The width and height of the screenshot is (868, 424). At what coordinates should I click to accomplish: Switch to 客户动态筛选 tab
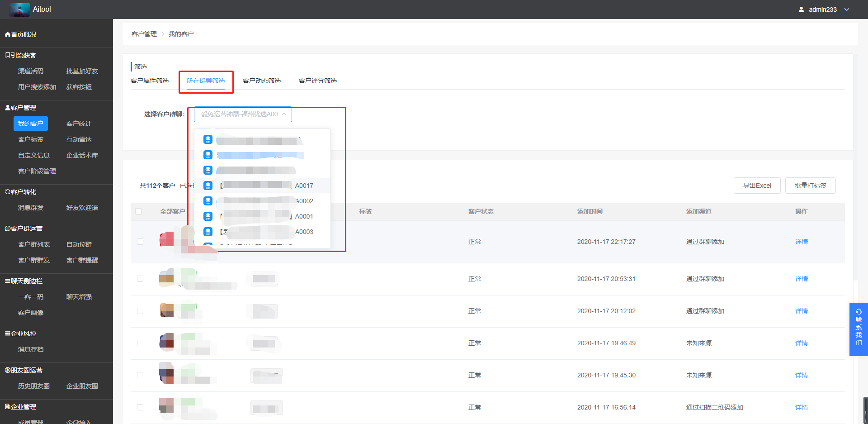262,81
